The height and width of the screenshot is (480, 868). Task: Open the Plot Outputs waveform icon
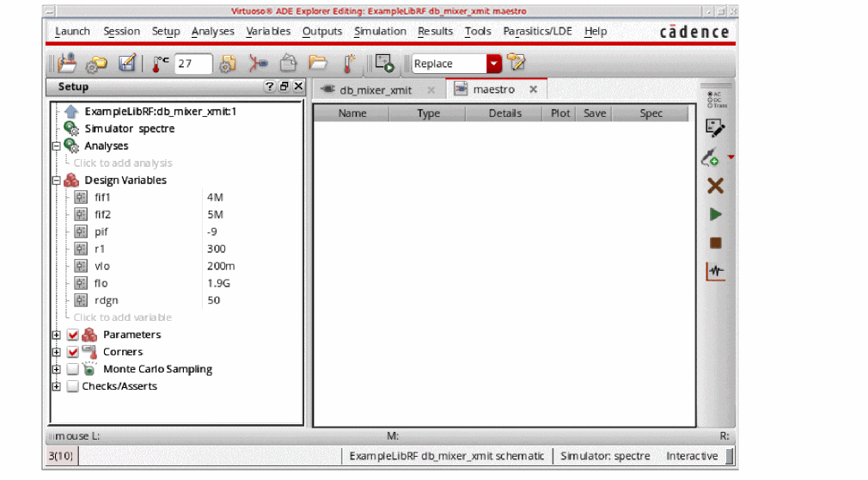coord(715,272)
